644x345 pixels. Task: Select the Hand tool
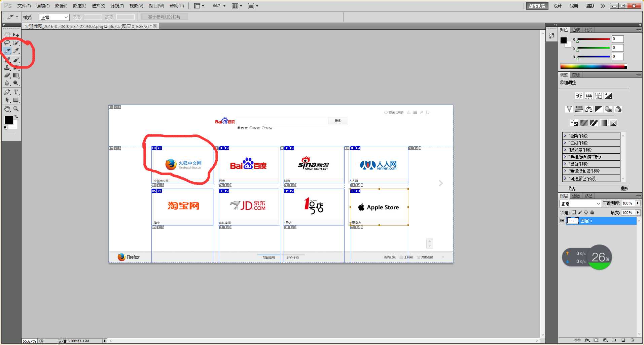pos(7,109)
